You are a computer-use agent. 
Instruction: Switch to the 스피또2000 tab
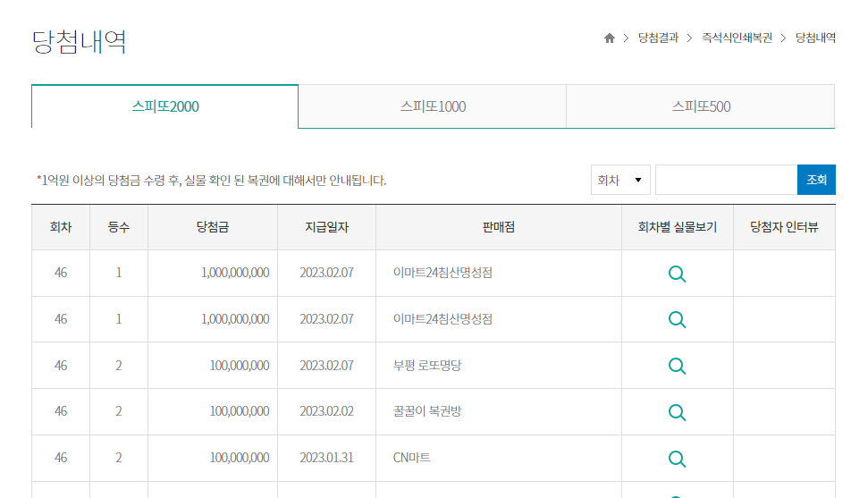165,106
